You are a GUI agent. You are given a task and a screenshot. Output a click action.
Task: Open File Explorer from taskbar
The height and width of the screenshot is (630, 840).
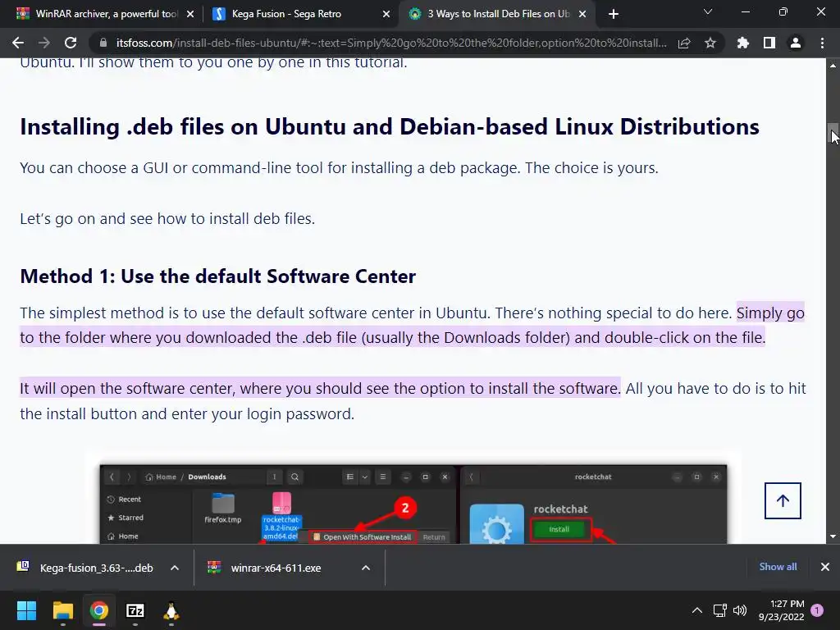[62, 610]
